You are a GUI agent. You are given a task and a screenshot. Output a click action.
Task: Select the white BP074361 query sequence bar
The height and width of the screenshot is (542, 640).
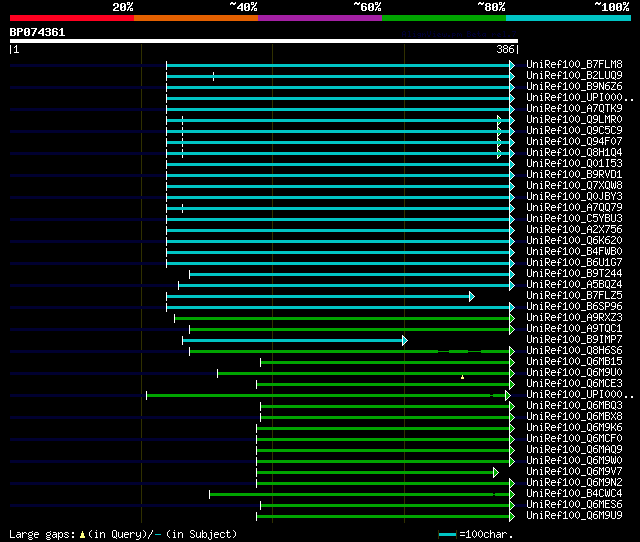264,41
